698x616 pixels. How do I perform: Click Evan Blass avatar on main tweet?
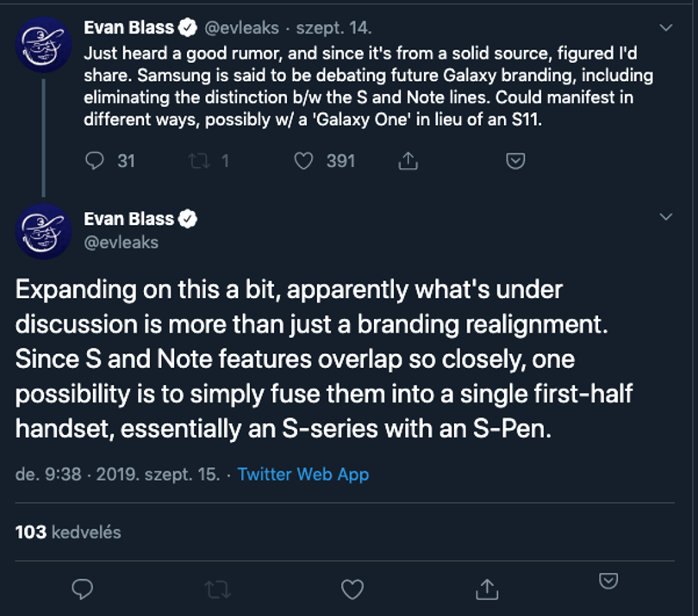44,232
